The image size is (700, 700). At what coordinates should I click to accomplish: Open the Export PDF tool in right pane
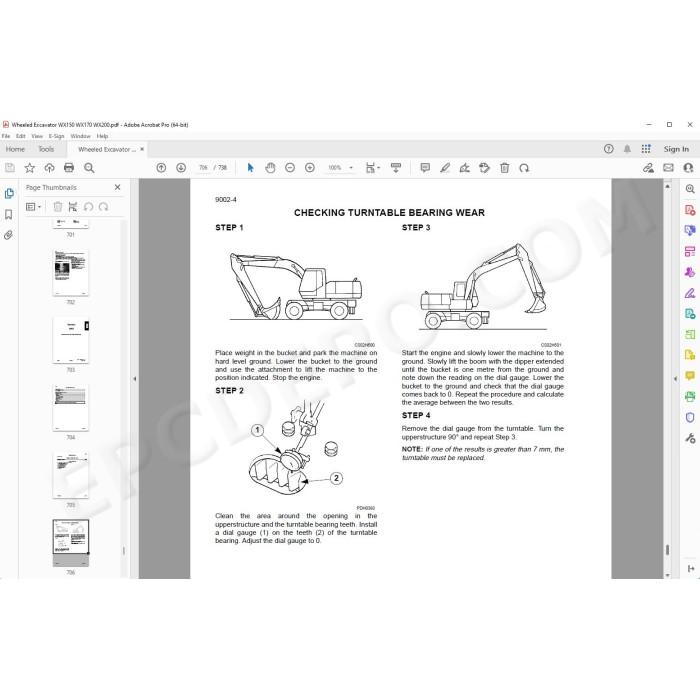coord(690,314)
